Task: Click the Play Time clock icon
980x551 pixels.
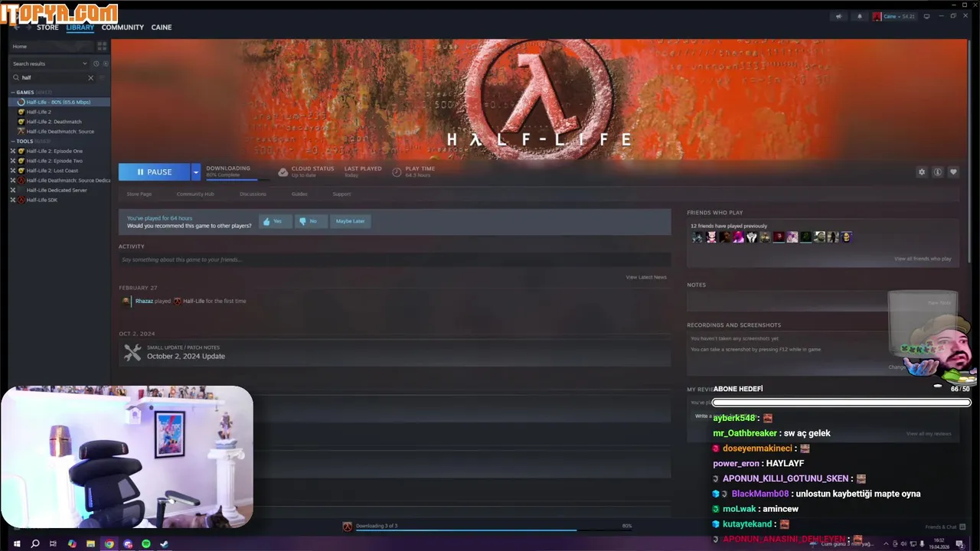Action: point(397,172)
